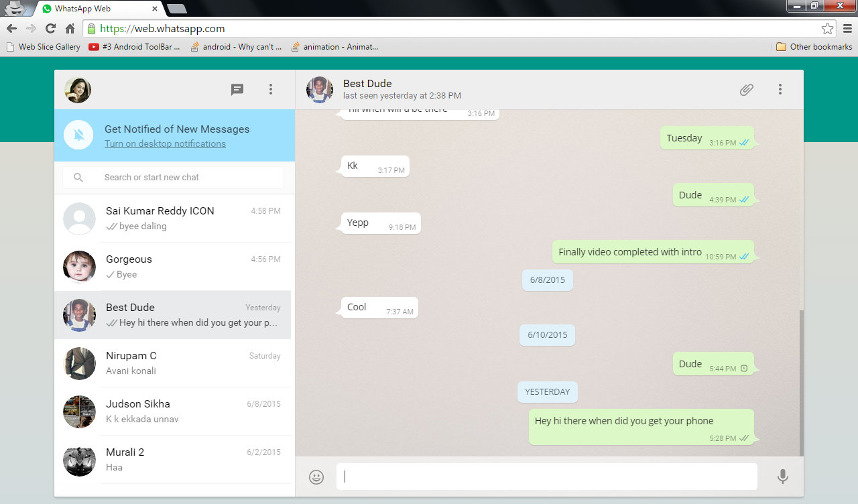This screenshot has height=504, width=858.
Task: Click the 'byee daling' message preview
Action: [x=143, y=227]
